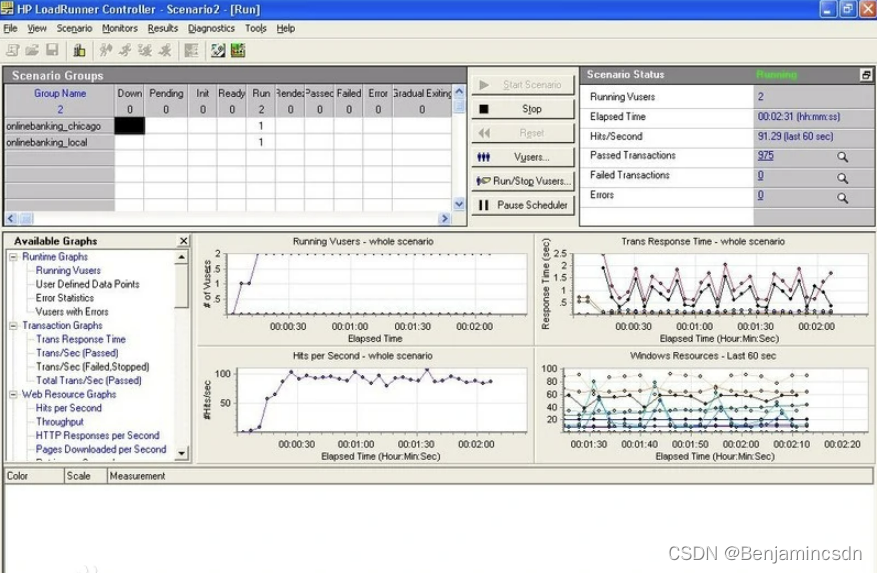
Task: Open the View menu
Action: pos(37,28)
